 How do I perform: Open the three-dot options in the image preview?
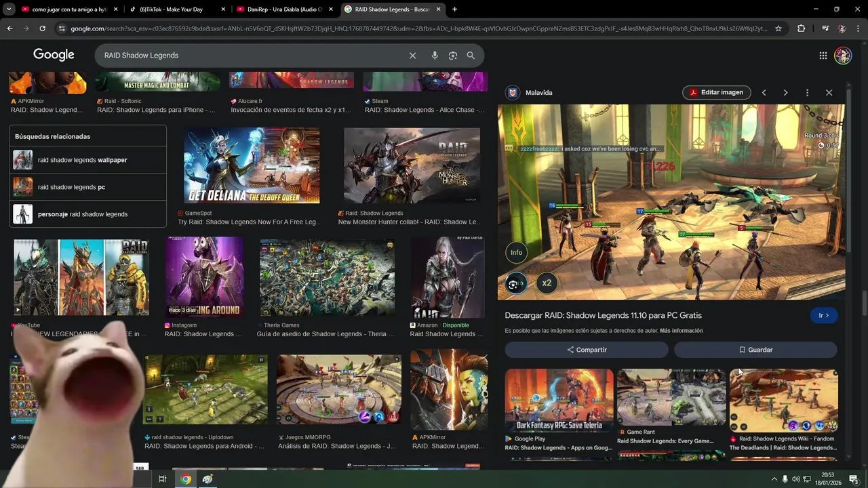[x=807, y=92]
